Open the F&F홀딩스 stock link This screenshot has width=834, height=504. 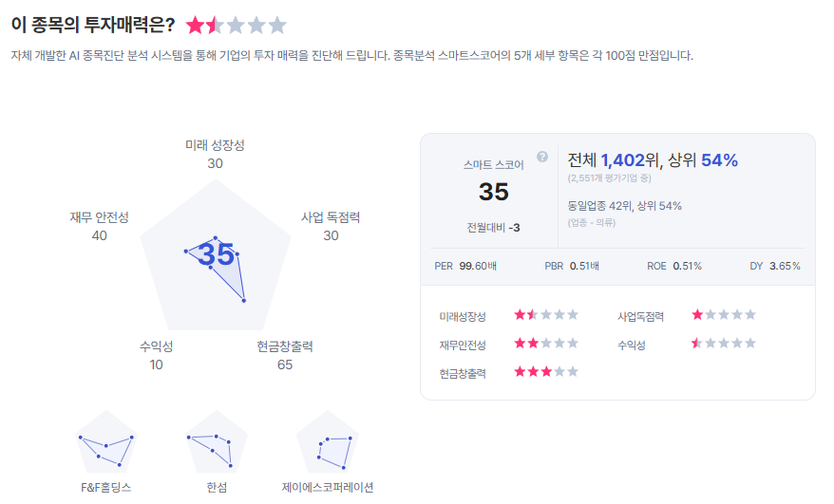pos(105,487)
